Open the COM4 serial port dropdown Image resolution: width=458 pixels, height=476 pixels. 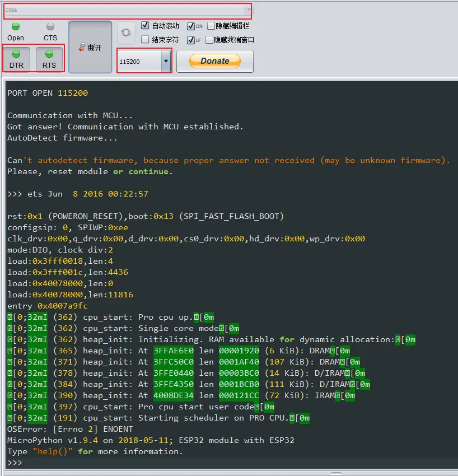128,10
